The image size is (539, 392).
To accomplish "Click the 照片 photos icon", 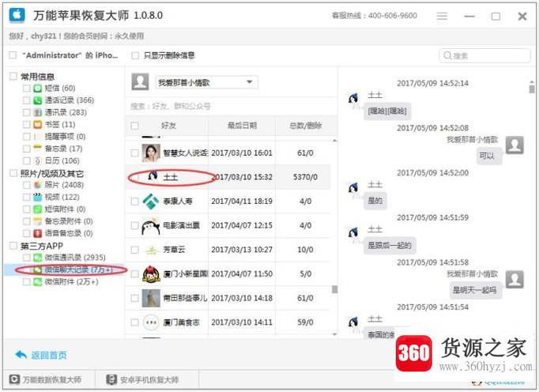I will [x=37, y=185].
